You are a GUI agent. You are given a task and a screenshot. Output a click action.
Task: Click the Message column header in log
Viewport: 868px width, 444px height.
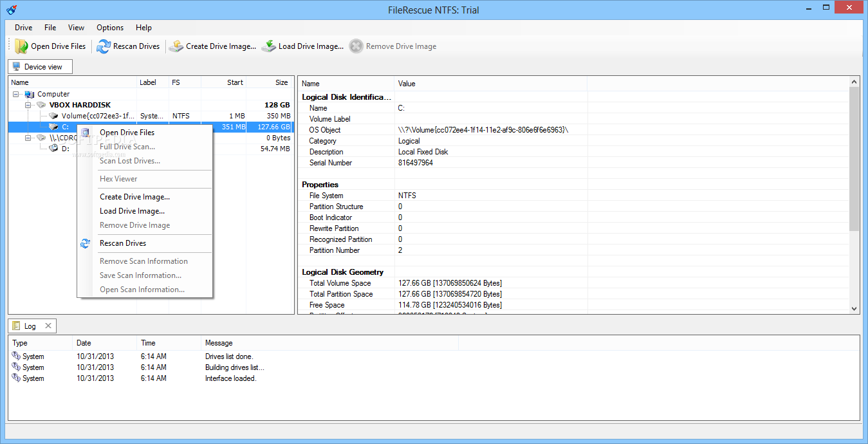click(x=329, y=343)
